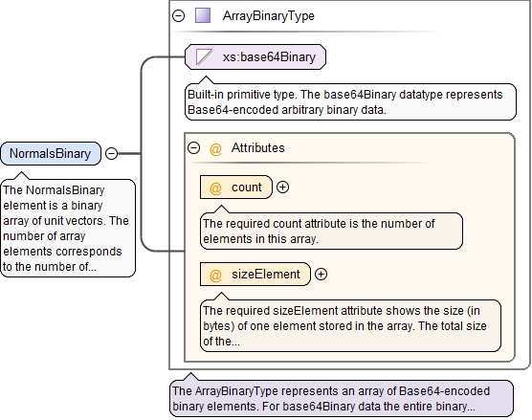Click the base64Binary built-in type description
The width and height of the screenshot is (532, 420).
click(x=350, y=101)
